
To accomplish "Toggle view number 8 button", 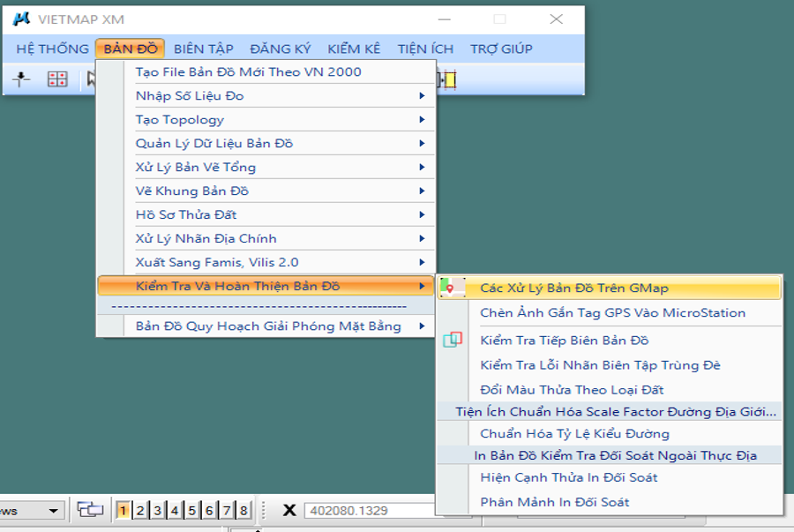I will tap(243, 510).
